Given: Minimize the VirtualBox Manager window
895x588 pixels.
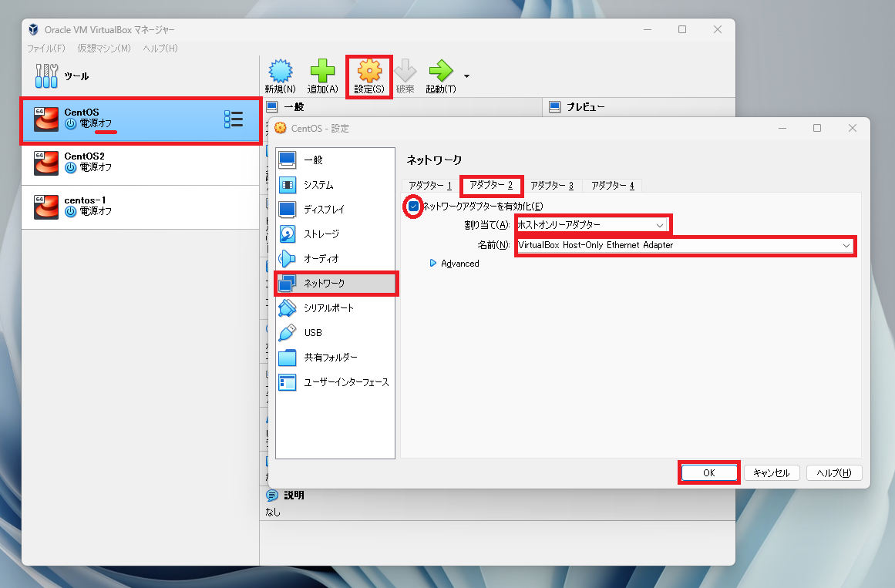Looking at the screenshot, I should click(648, 29).
